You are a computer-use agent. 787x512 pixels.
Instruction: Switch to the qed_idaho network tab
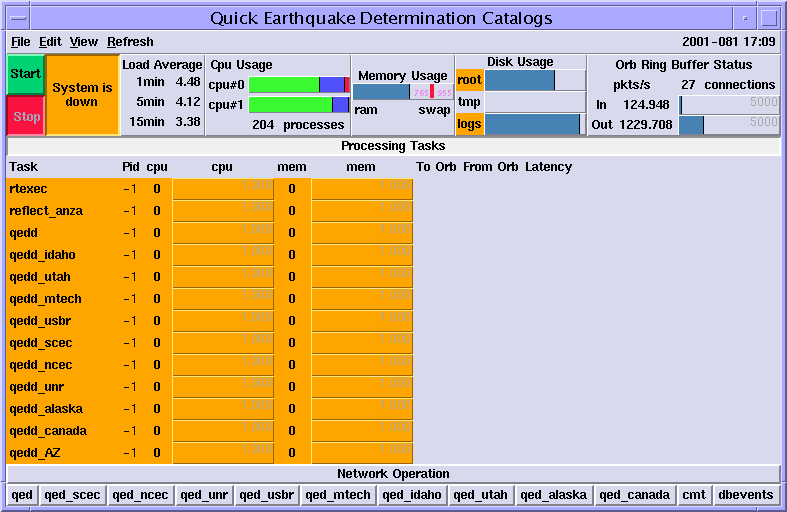(x=412, y=495)
